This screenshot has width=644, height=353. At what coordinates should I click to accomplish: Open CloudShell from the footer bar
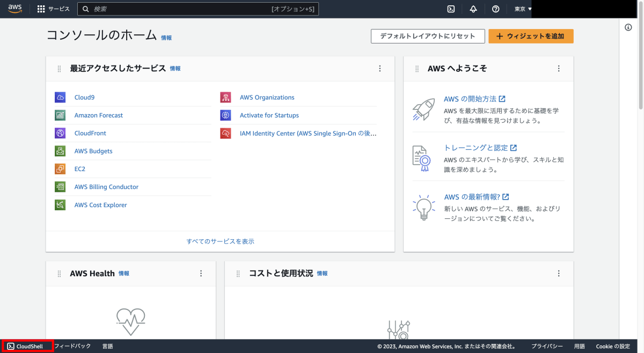coord(25,347)
